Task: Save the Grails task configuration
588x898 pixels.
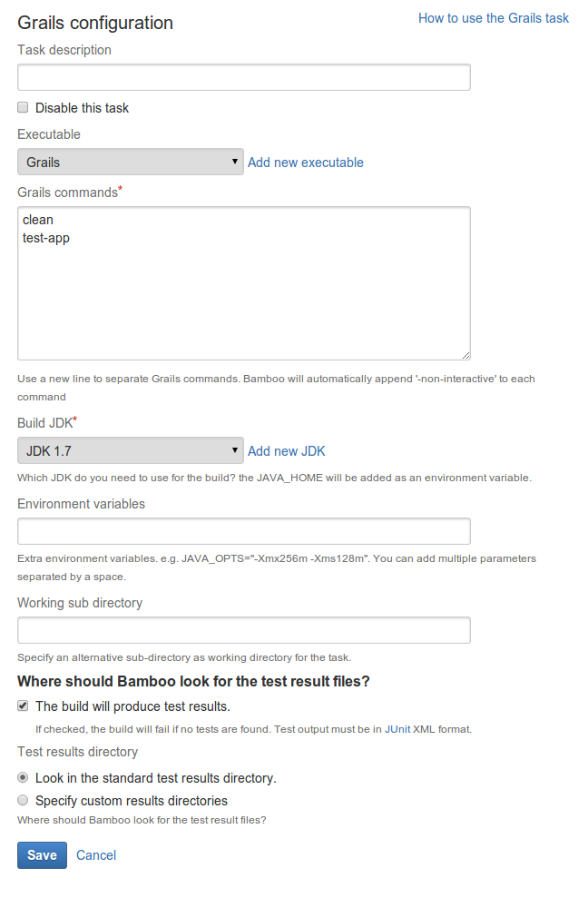Action: [x=42, y=855]
